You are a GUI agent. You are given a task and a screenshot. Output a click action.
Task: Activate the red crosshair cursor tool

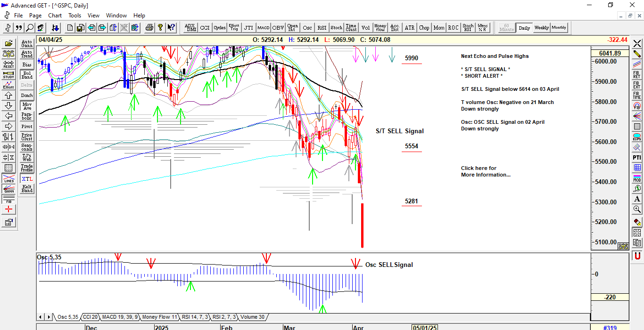click(8, 209)
